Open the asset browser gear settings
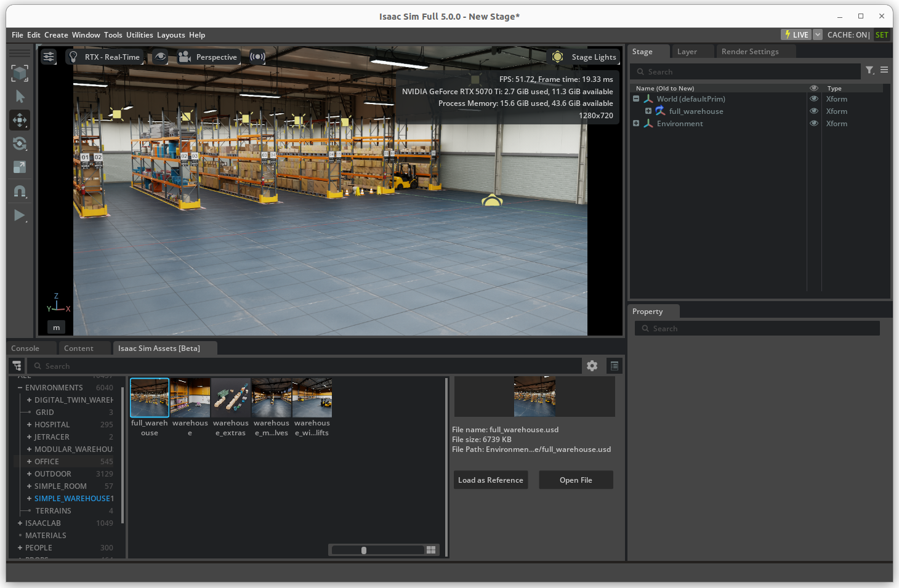Viewport: 899px width, 588px height. coord(592,366)
